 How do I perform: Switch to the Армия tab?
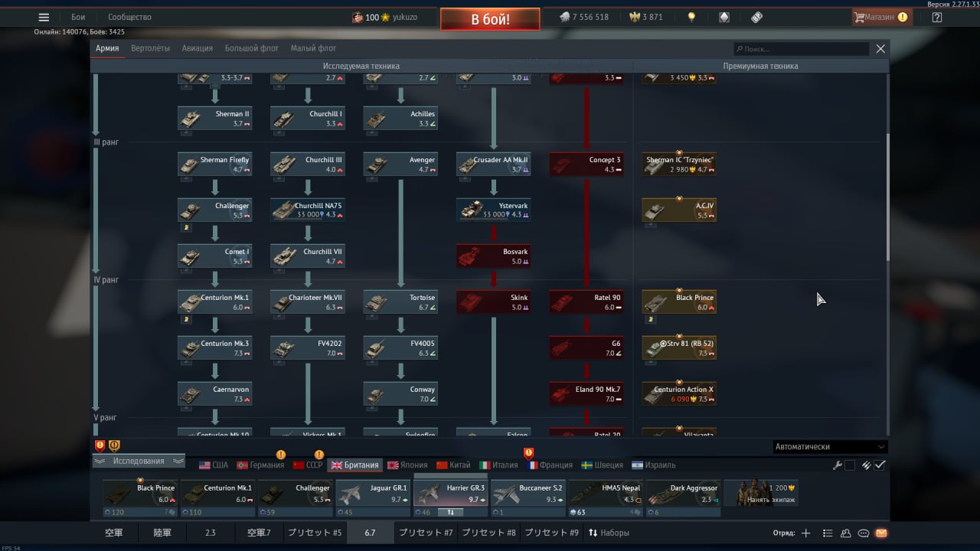tap(107, 48)
